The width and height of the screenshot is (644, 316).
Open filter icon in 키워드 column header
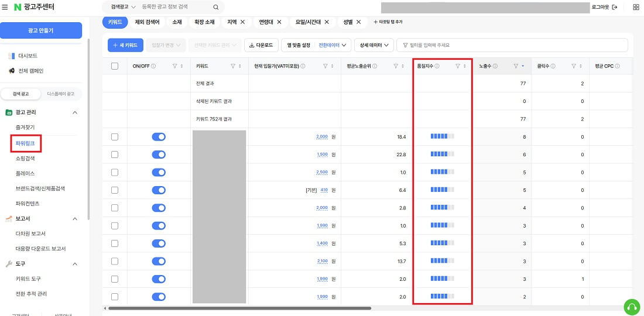[233, 66]
